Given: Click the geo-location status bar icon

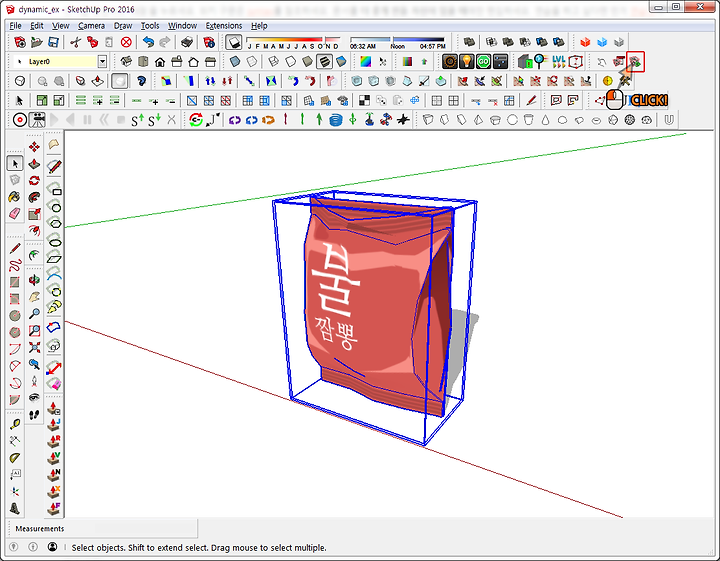Looking at the screenshot, I should coord(13,547).
